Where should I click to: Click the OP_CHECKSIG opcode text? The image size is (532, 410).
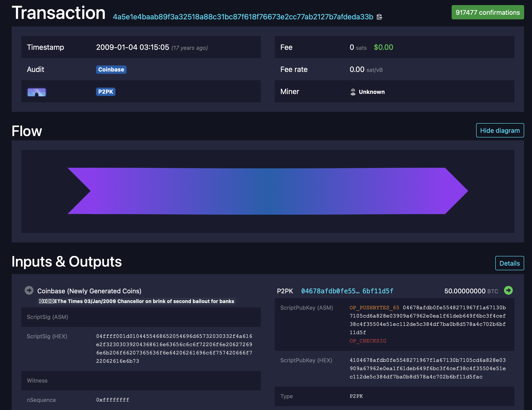368,341
